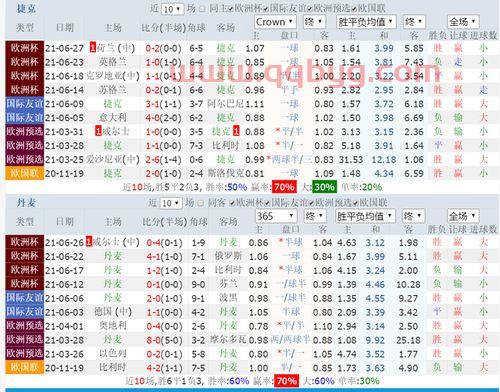Open 全场 dropdown in 捷克 section

coord(463,22)
